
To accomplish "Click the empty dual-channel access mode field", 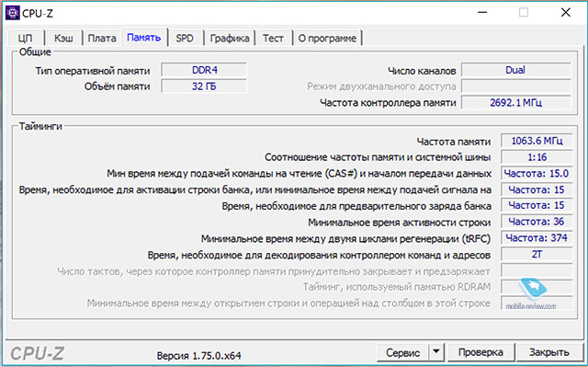I will coord(515,86).
